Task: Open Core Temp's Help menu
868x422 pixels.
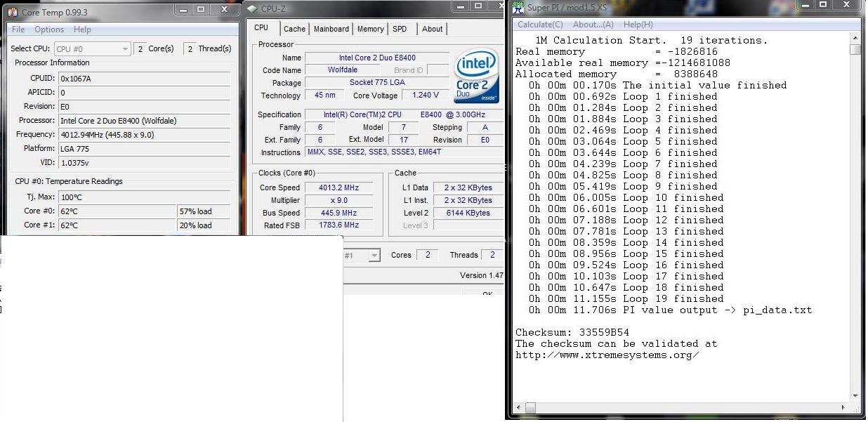Action: pyautogui.click(x=82, y=29)
